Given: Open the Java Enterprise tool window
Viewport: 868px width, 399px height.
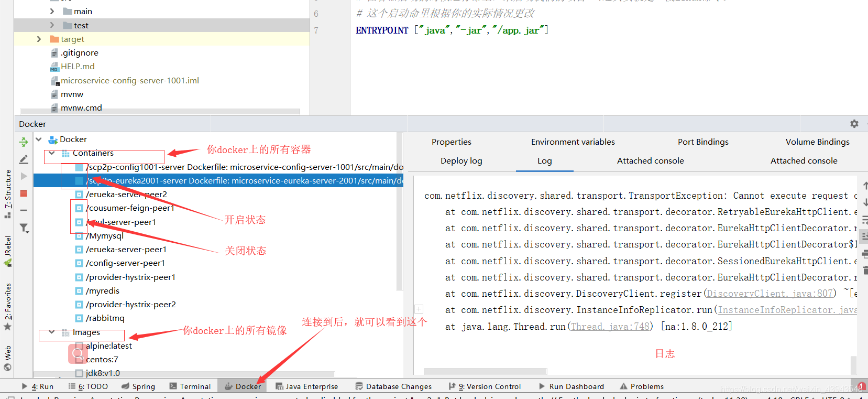Looking at the screenshot, I should click(x=307, y=386).
